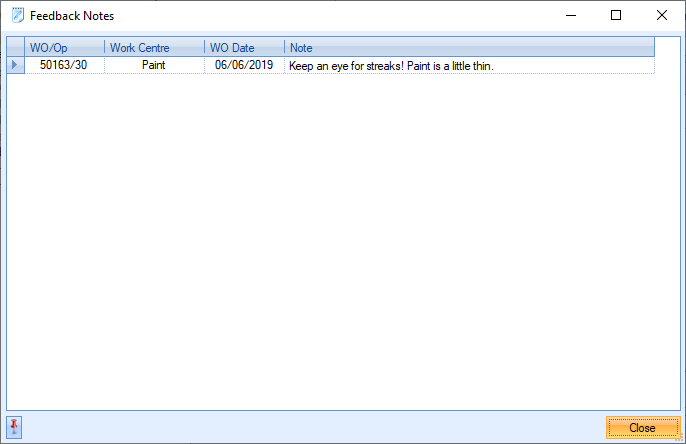This screenshot has width=686, height=444.
Task: Minimize the Feedback Notes window
Action: point(571,16)
